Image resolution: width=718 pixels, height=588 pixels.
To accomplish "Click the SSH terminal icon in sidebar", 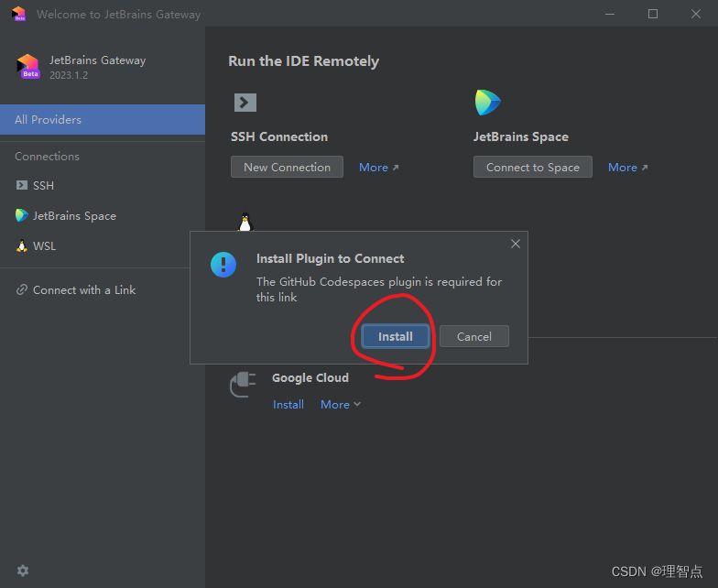I will coord(22,185).
